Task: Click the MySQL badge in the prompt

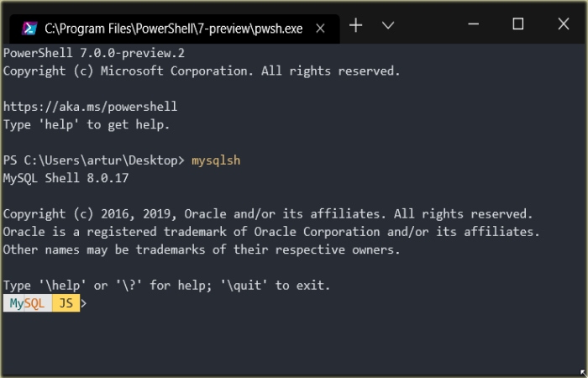Action: 28,303
